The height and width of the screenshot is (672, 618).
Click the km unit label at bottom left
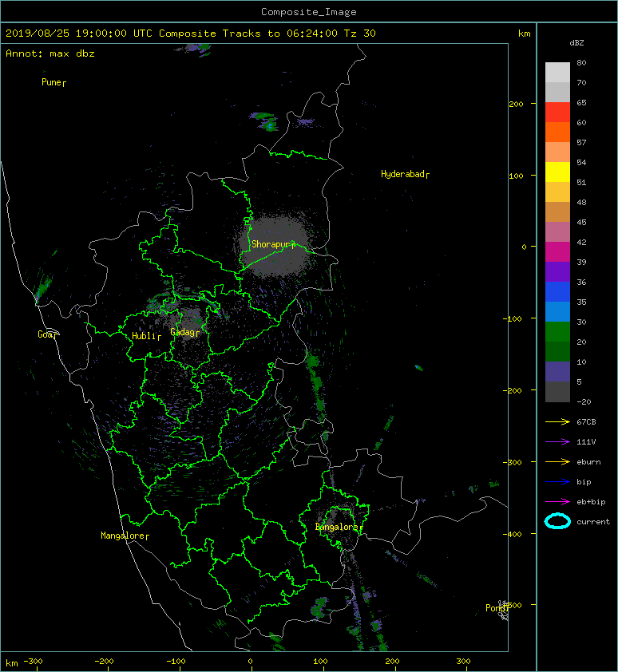click(x=12, y=663)
